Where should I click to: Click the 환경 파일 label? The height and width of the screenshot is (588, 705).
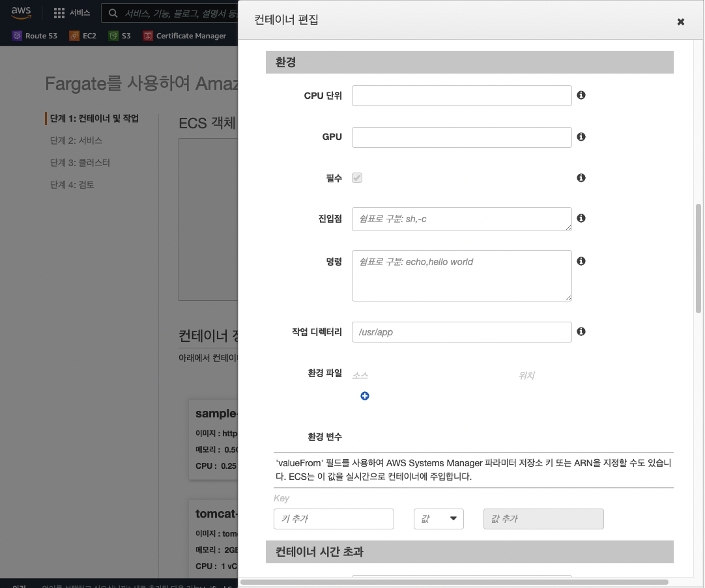(324, 373)
